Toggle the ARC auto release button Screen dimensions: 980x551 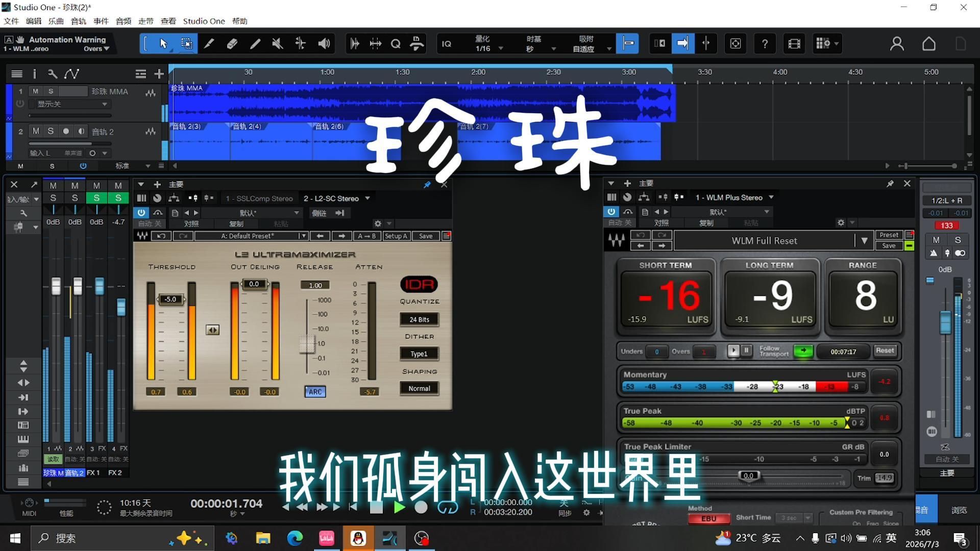pyautogui.click(x=315, y=392)
